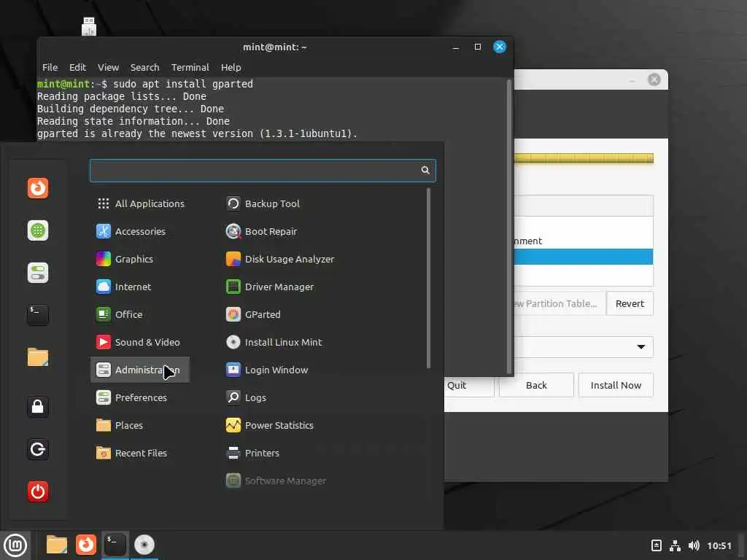The height and width of the screenshot is (560, 747).
Task: Open the terminal View menu
Action: 108,67
